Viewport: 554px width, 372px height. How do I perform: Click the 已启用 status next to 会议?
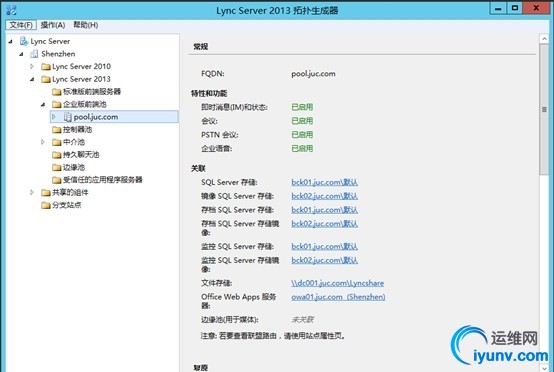pos(302,121)
